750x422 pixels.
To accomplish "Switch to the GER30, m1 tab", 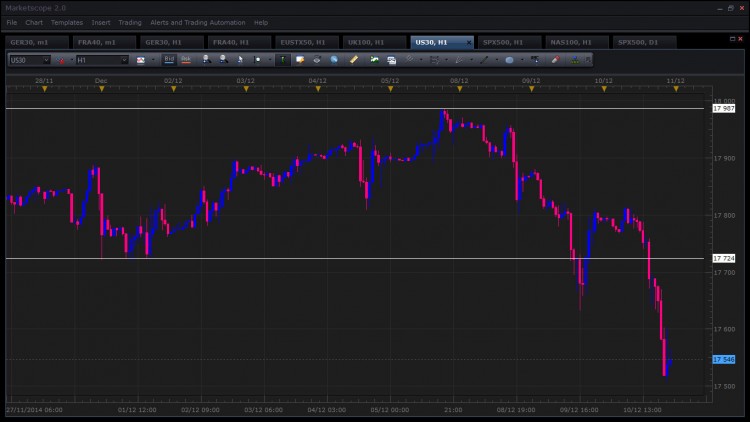I will (x=37, y=42).
